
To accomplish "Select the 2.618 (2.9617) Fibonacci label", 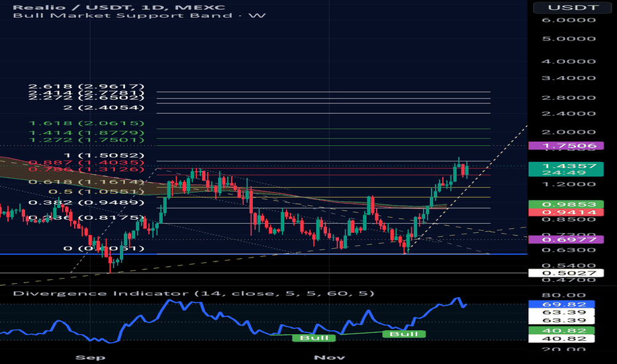I will 86,86.
